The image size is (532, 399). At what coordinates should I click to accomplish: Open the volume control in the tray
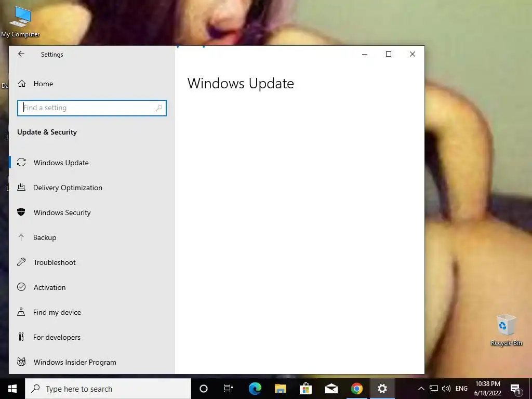[x=446, y=389]
